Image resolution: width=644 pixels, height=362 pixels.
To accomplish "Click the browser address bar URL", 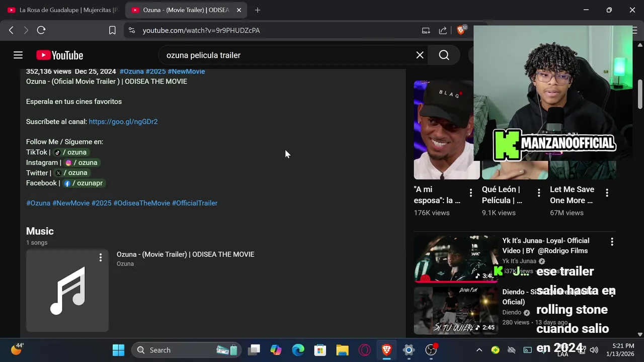I will (201, 30).
